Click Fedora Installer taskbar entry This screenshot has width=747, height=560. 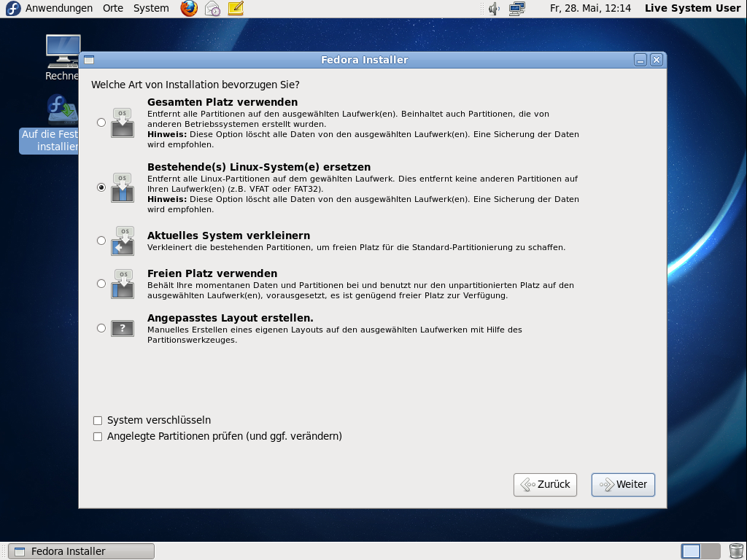click(82, 551)
